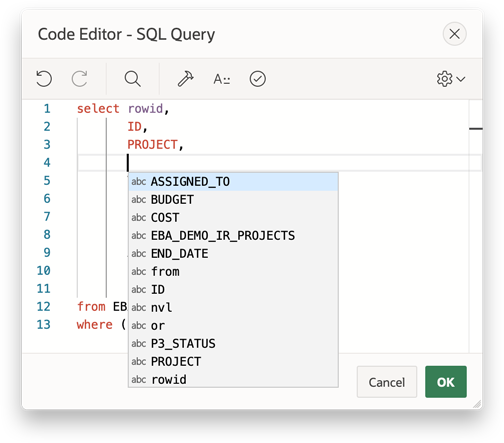Open the editor settings gear menu

coord(451,79)
